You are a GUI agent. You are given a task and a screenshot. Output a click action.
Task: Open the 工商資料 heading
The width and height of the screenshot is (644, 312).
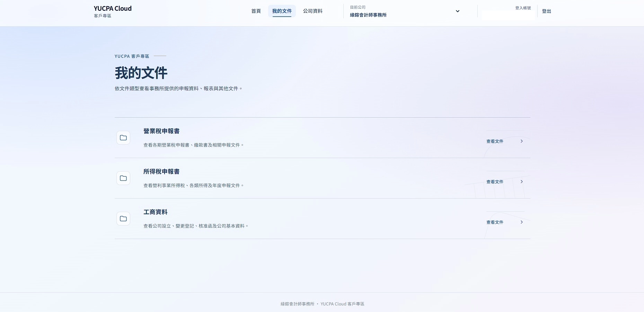(x=156, y=212)
